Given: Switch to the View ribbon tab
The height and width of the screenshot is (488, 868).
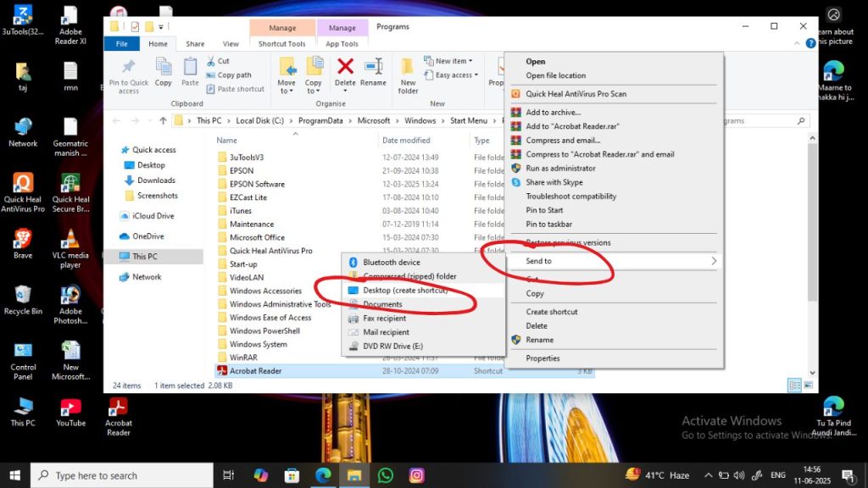Looking at the screenshot, I should (231, 44).
